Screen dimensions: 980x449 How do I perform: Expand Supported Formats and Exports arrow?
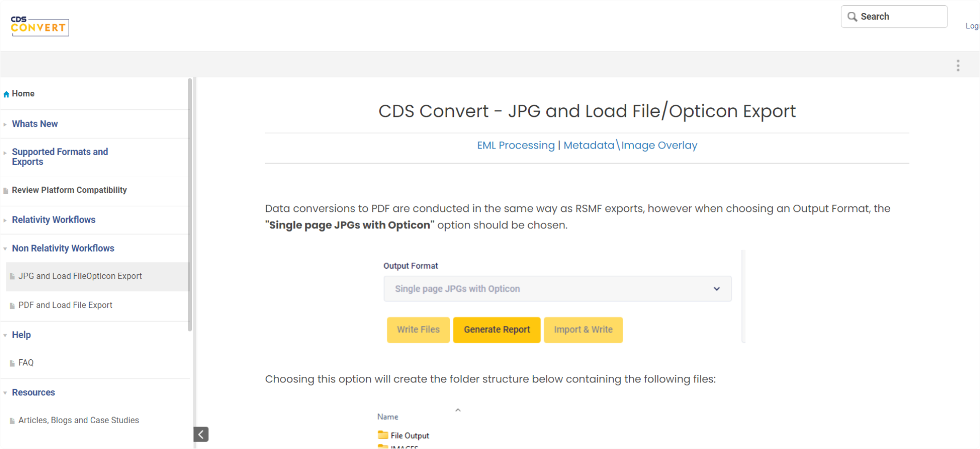click(x=5, y=153)
